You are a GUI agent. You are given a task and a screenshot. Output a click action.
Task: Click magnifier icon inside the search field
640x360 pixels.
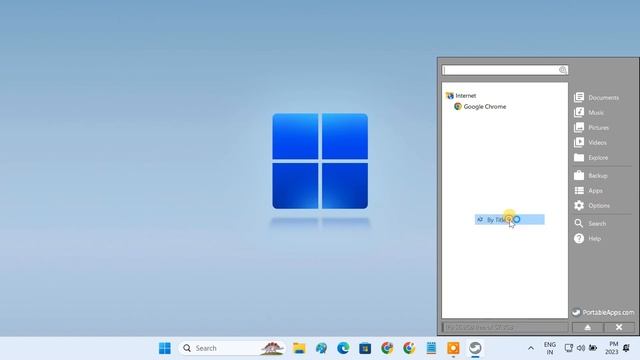click(562, 70)
